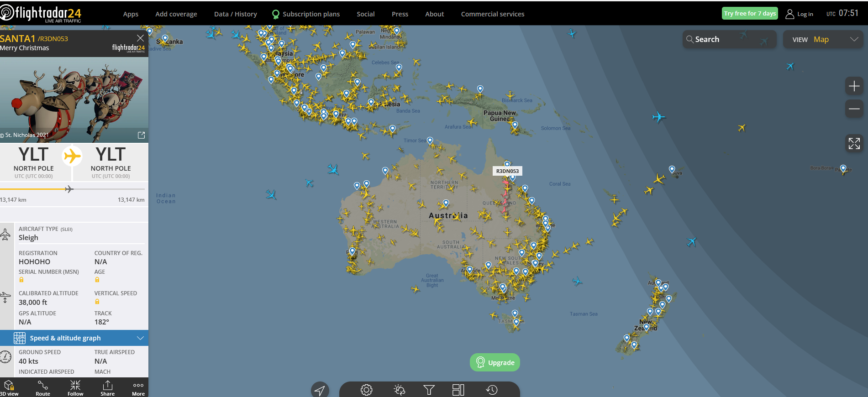Open map Settings gear

pyautogui.click(x=367, y=390)
